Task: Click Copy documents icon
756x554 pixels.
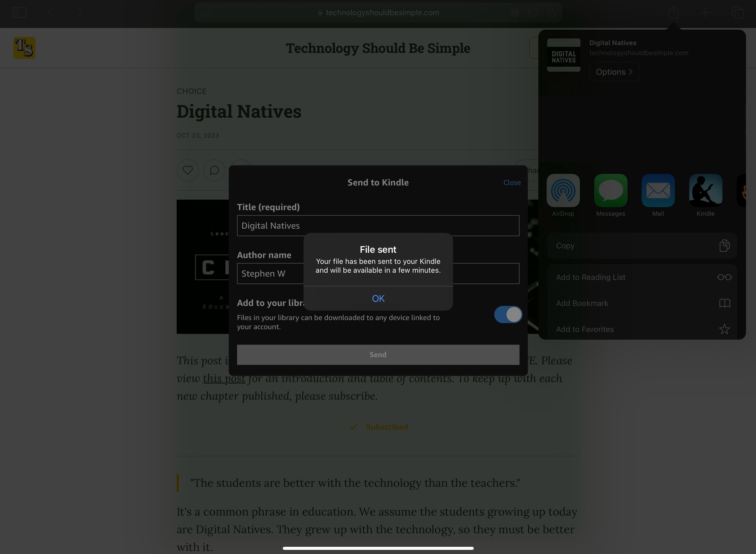Action: pyautogui.click(x=724, y=246)
